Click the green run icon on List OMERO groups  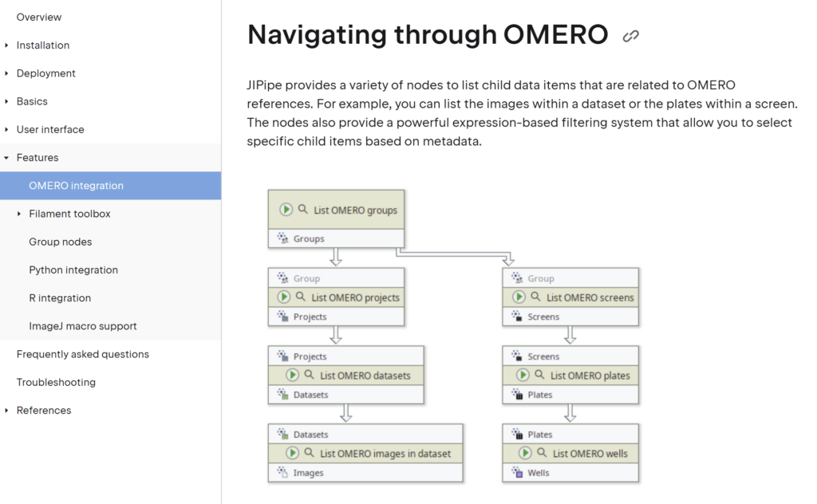[x=286, y=210]
